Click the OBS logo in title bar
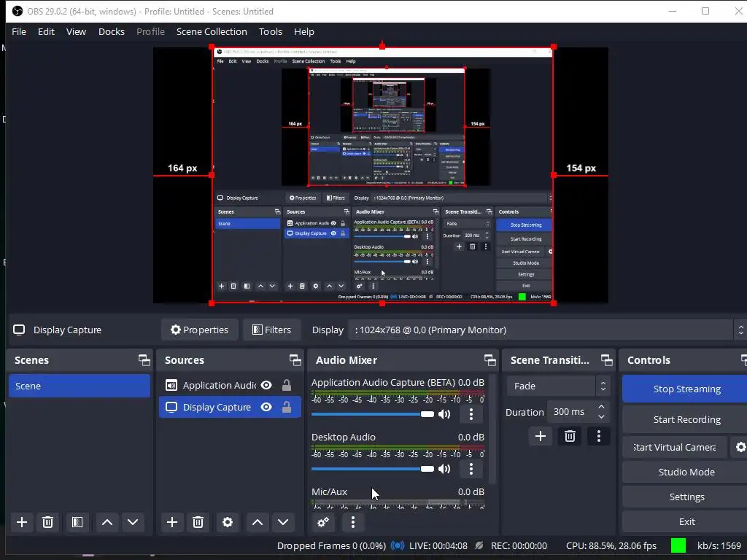 point(18,11)
